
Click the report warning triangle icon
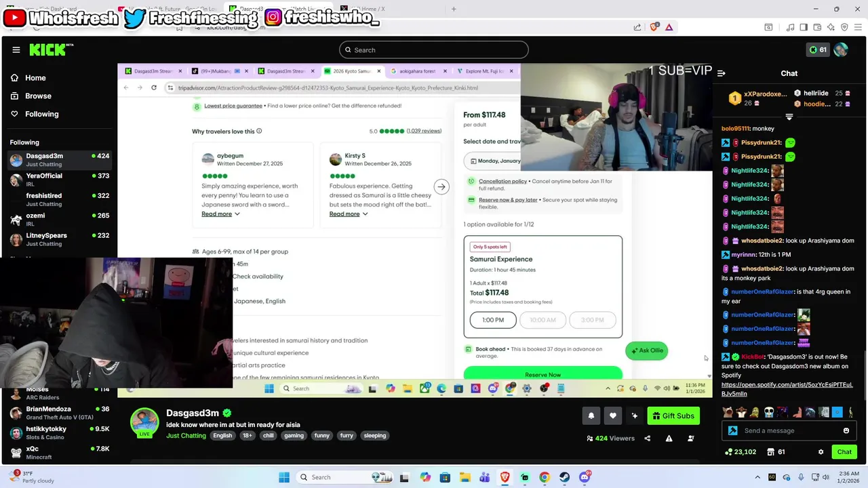[x=669, y=439]
